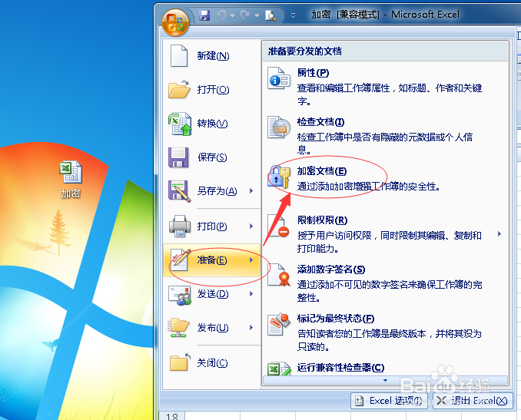Image resolution: width=521 pixels, height=420 pixels.
Task: Choose the 限制权限(R) title text
Action: coord(322,220)
